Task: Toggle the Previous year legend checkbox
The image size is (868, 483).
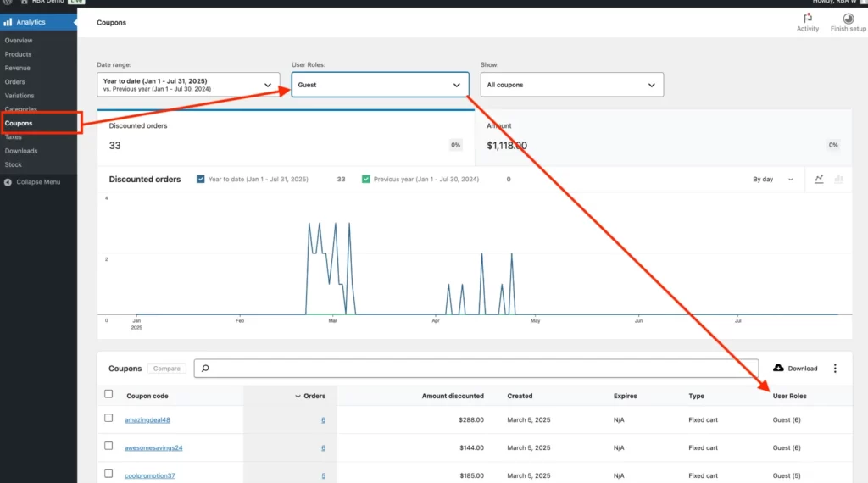Action: 365,180
